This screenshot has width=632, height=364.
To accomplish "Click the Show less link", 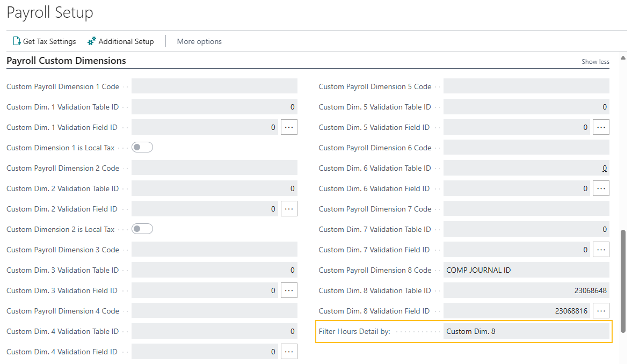I will click(x=595, y=61).
